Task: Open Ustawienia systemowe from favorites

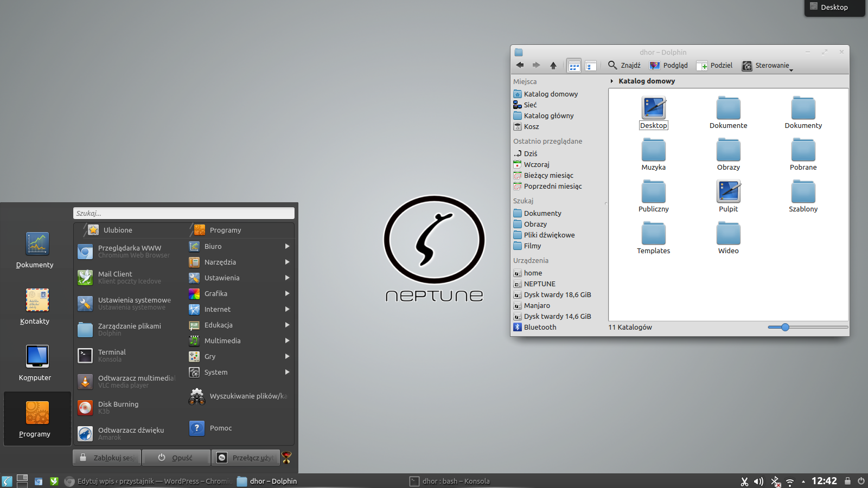Action: (x=129, y=304)
